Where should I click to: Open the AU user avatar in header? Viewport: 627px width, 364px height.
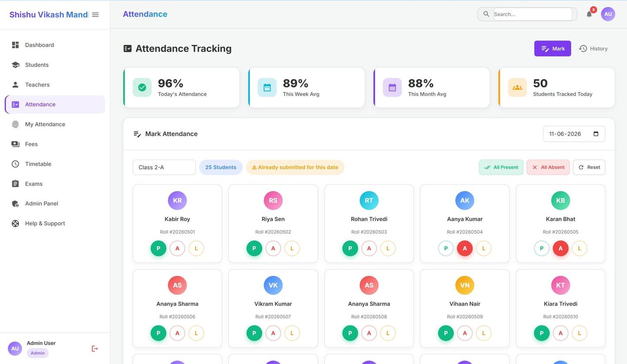pos(608,14)
